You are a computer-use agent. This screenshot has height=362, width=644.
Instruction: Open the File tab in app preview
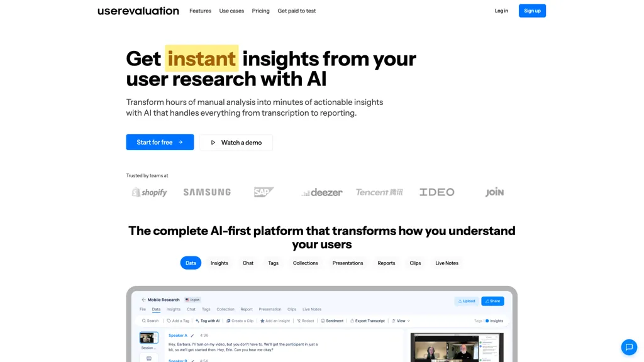143,309
